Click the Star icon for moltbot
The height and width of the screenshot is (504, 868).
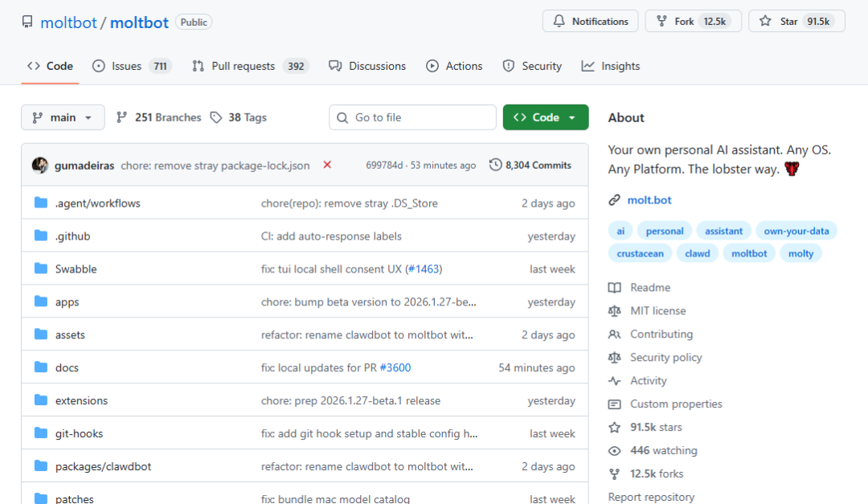pyautogui.click(x=765, y=21)
